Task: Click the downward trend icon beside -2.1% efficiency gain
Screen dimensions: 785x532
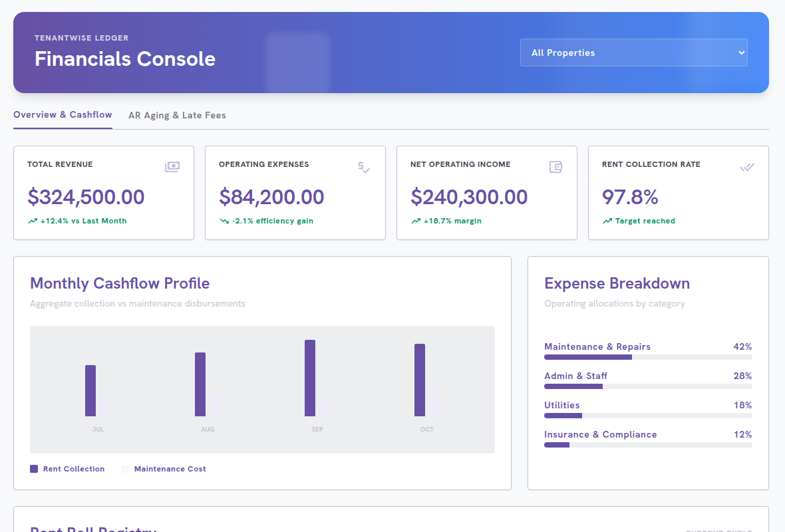Action: pyautogui.click(x=224, y=221)
